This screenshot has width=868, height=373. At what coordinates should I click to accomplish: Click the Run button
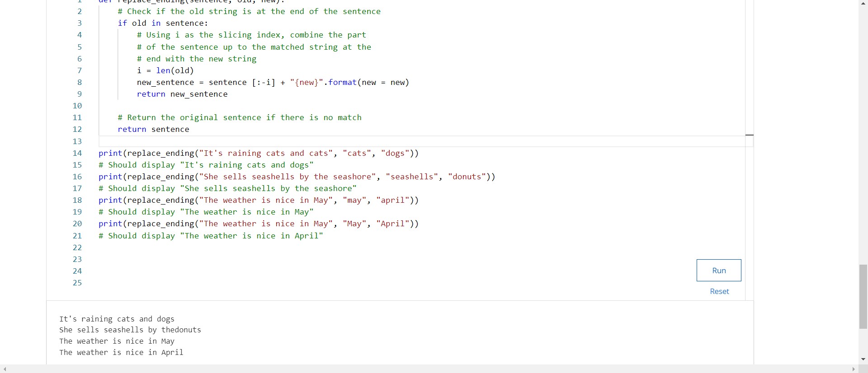click(718, 270)
